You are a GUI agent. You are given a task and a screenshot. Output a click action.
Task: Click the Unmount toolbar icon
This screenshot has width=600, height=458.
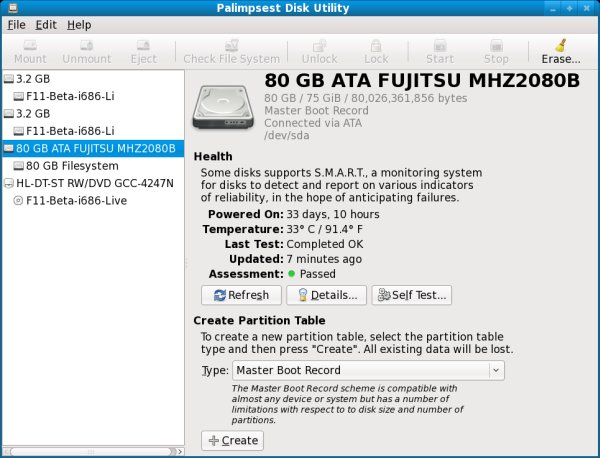(x=86, y=45)
